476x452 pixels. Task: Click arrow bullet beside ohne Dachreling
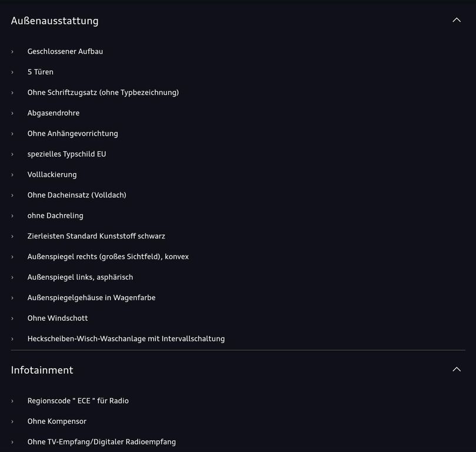click(x=12, y=216)
